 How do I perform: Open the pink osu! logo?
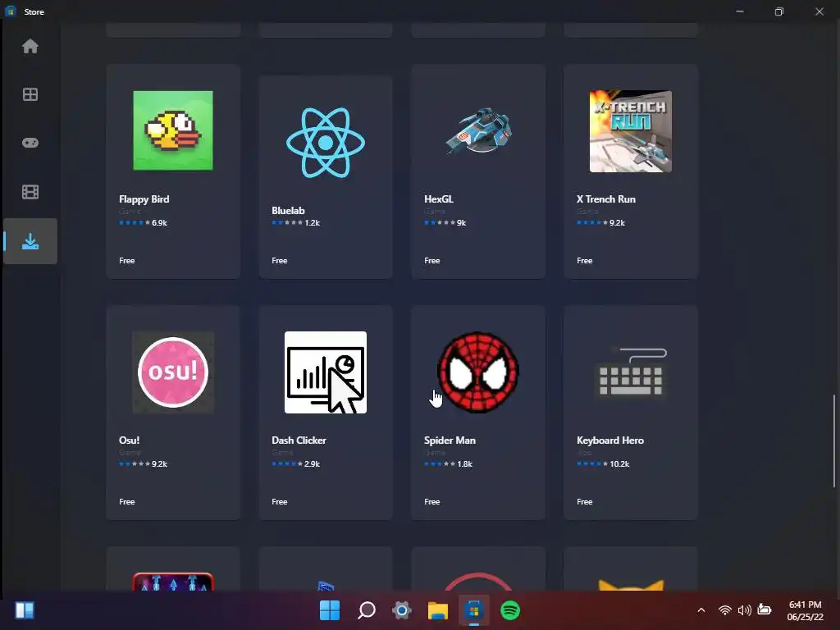pyautogui.click(x=173, y=372)
